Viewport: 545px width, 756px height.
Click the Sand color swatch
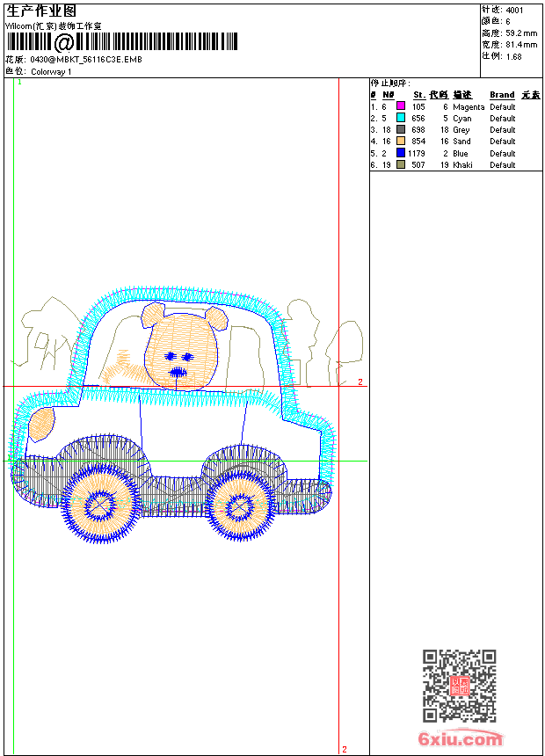400,141
